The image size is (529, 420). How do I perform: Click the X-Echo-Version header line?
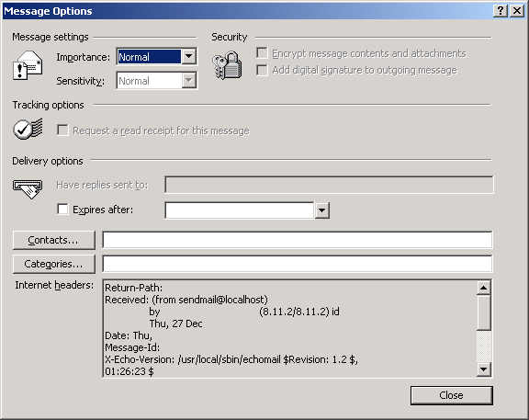click(x=231, y=359)
